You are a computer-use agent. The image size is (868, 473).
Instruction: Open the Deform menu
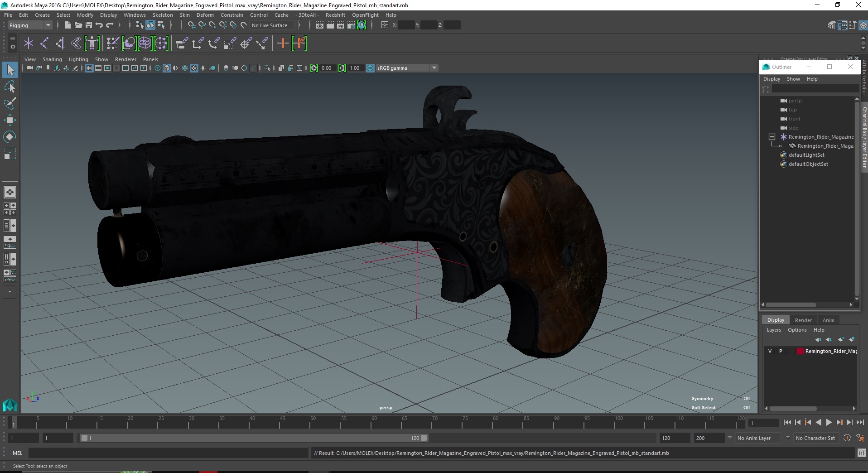[x=205, y=15]
